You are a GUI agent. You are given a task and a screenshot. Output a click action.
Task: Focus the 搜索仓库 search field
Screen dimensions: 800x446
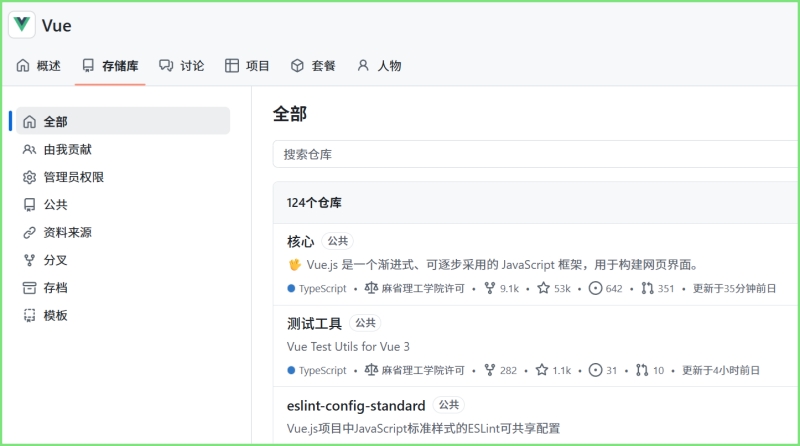pos(536,154)
